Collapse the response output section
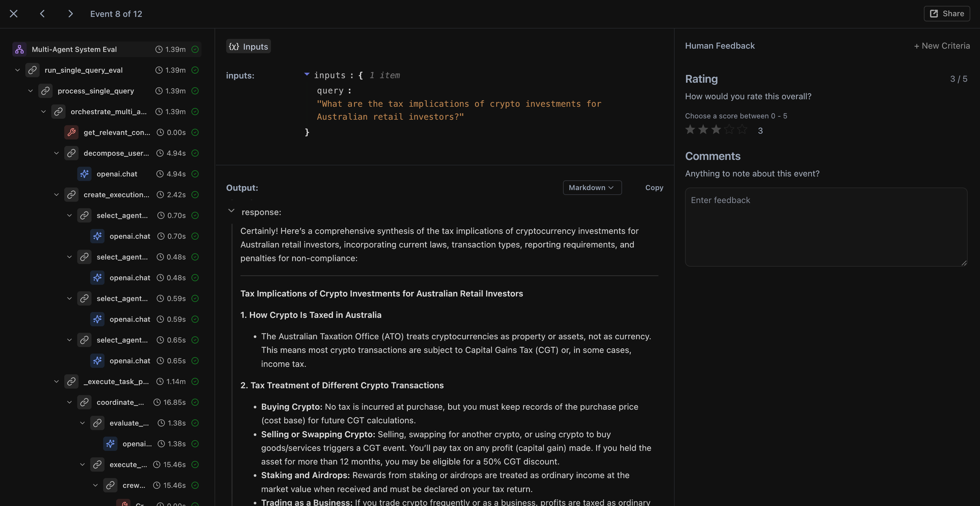This screenshot has height=506, width=980. click(x=231, y=211)
